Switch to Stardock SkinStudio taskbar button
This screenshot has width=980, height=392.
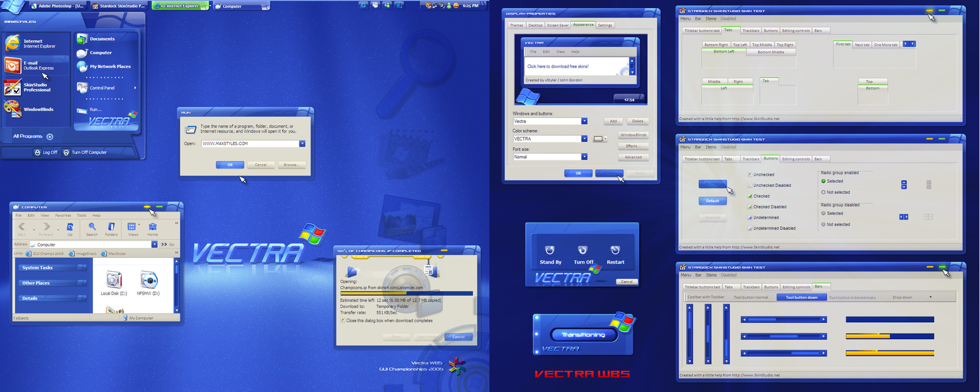point(119,6)
